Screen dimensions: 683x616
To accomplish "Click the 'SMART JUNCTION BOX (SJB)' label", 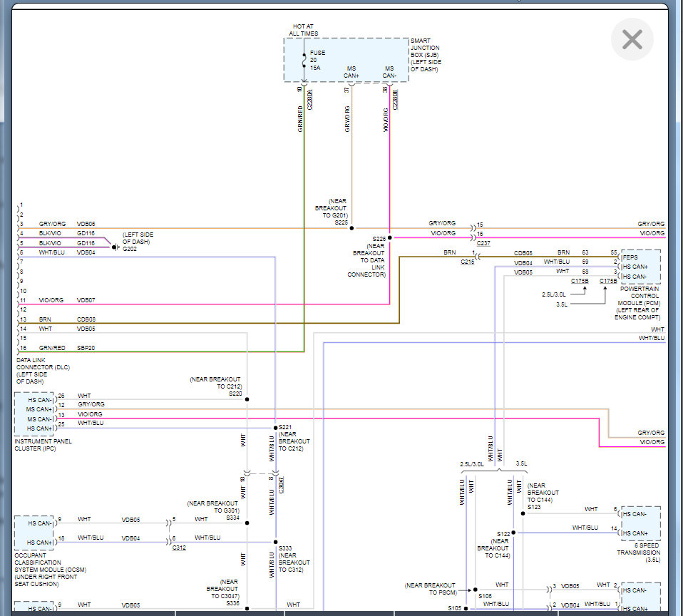I will click(425, 48).
